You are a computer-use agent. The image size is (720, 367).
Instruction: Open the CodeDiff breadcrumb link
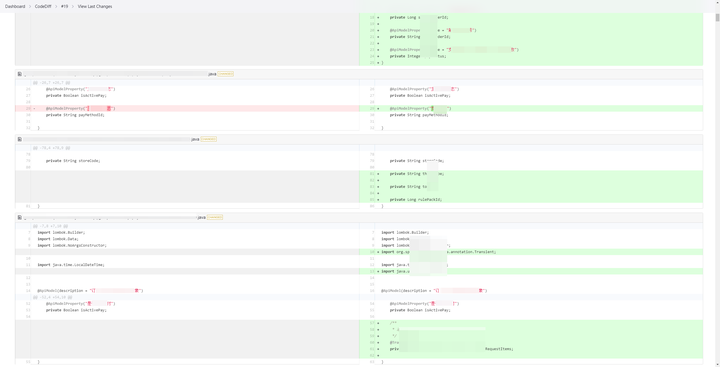coord(43,6)
